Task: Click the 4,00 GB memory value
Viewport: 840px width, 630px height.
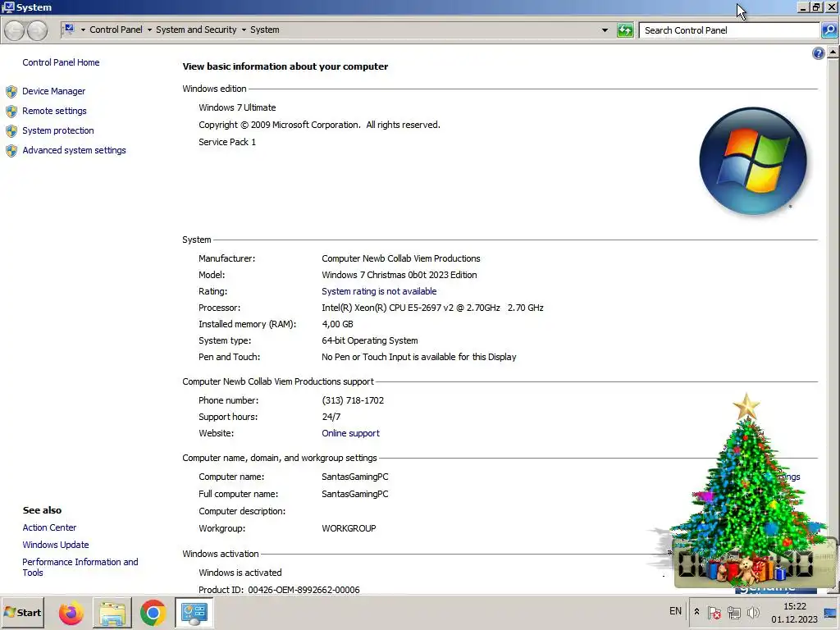Action: click(337, 324)
